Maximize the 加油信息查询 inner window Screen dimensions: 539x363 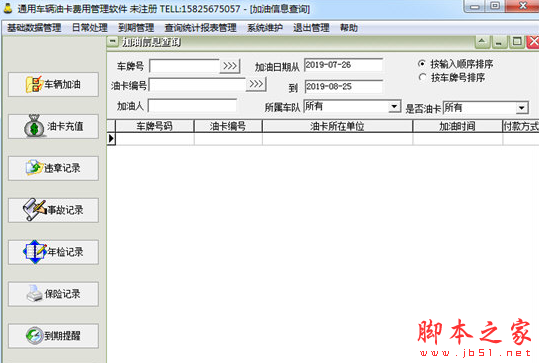click(517, 42)
